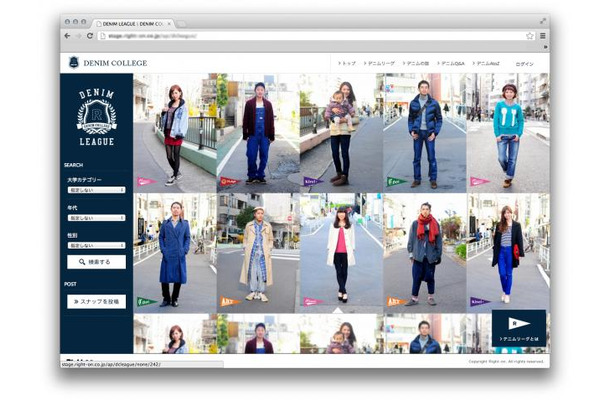The width and height of the screenshot is (610, 400).
Task: Show hidden bookmarks via the overflow chevron
Action: pos(545,47)
